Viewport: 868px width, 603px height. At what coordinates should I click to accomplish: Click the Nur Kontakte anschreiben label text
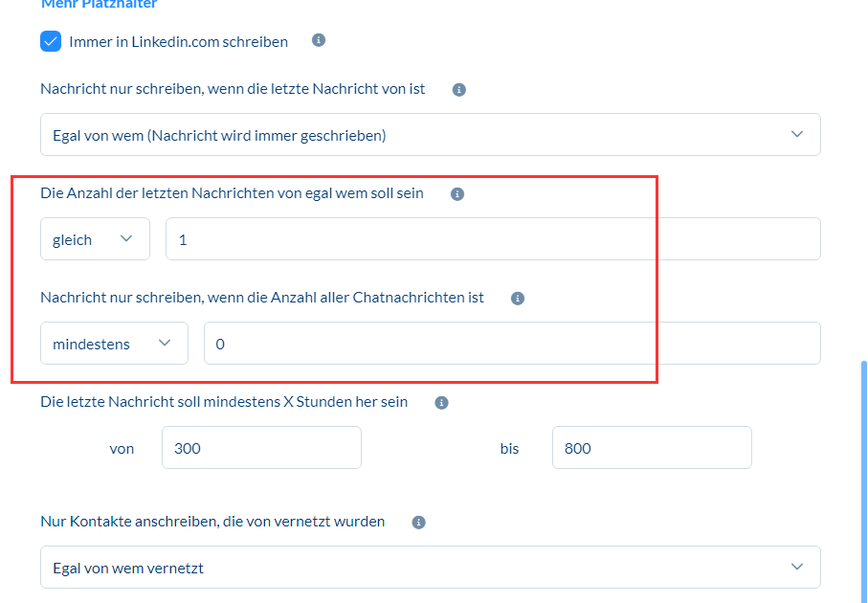tap(212, 522)
